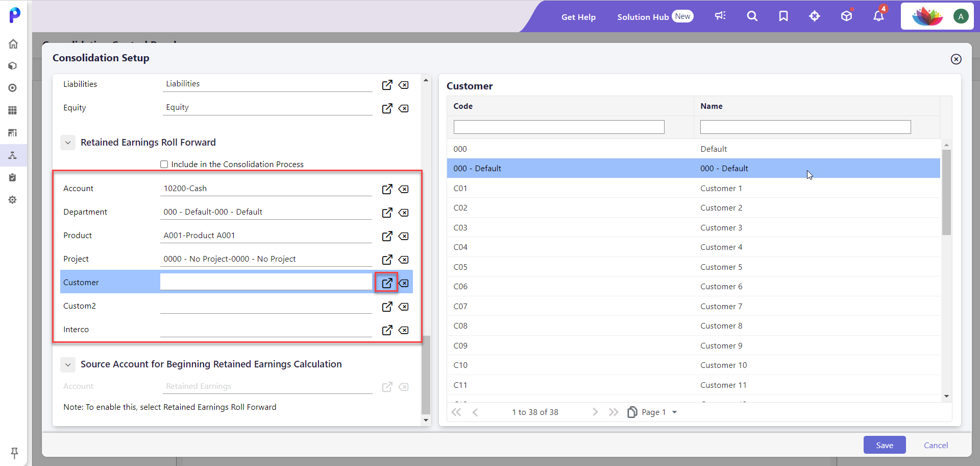980x466 pixels.
Task: Open the Page 1 dropdown
Action: click(674, 412)
